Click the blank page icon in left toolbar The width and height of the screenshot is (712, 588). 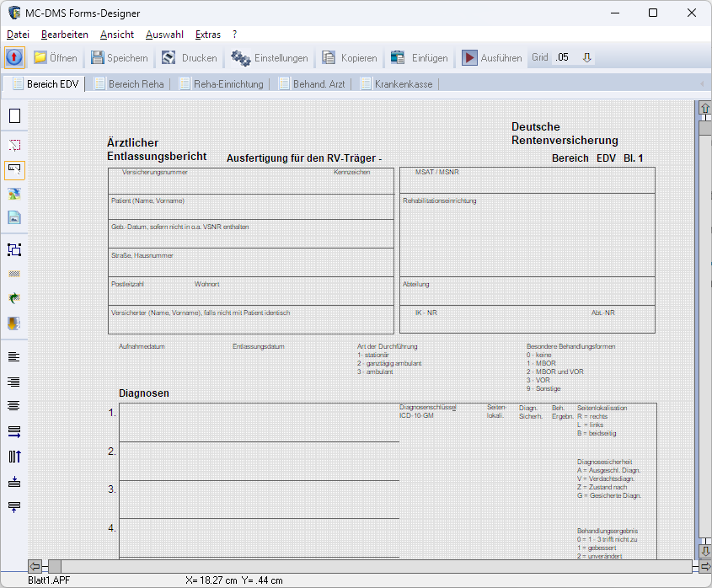(x=14, y=116)
